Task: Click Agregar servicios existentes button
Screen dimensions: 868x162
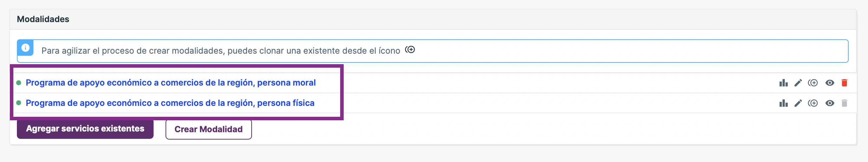Action: 85,129
